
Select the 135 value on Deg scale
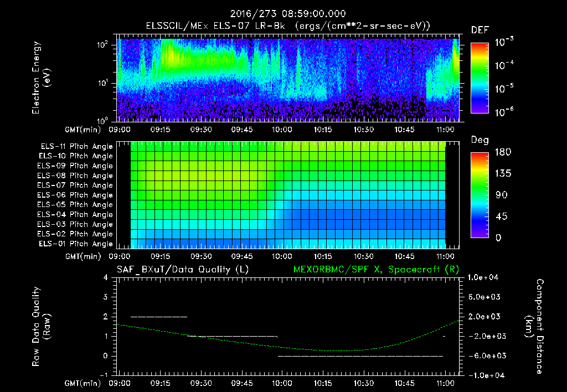tap(503, 173)
